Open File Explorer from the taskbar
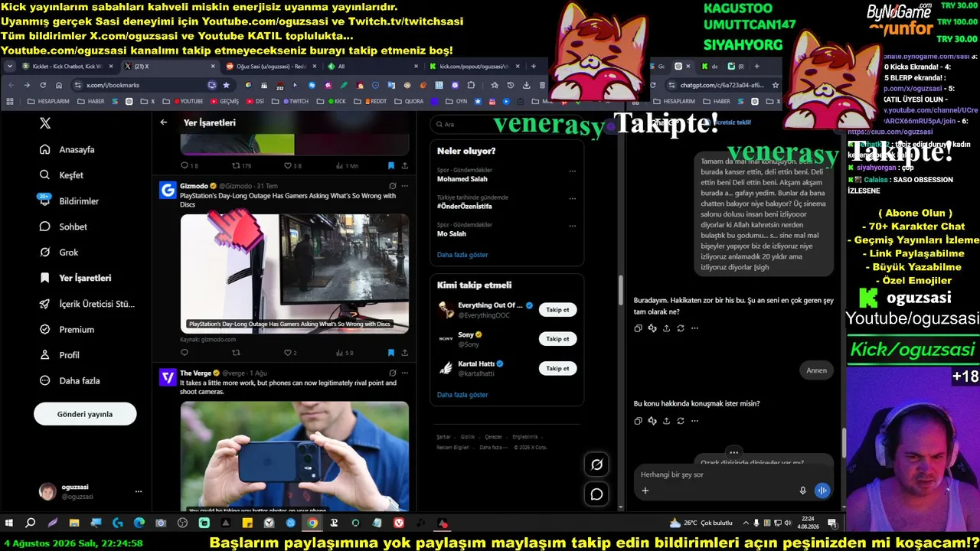980x551 pixels. coord(74,523)
